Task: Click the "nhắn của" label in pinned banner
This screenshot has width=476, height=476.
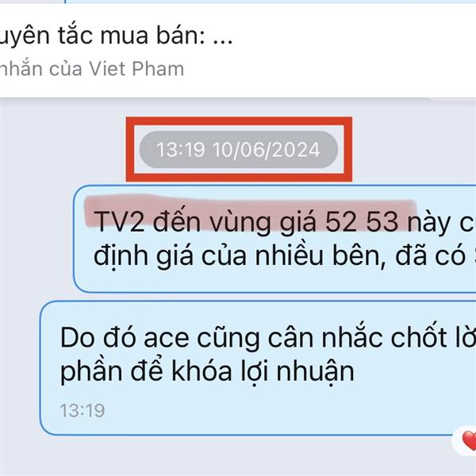Action: coord(40,68)
